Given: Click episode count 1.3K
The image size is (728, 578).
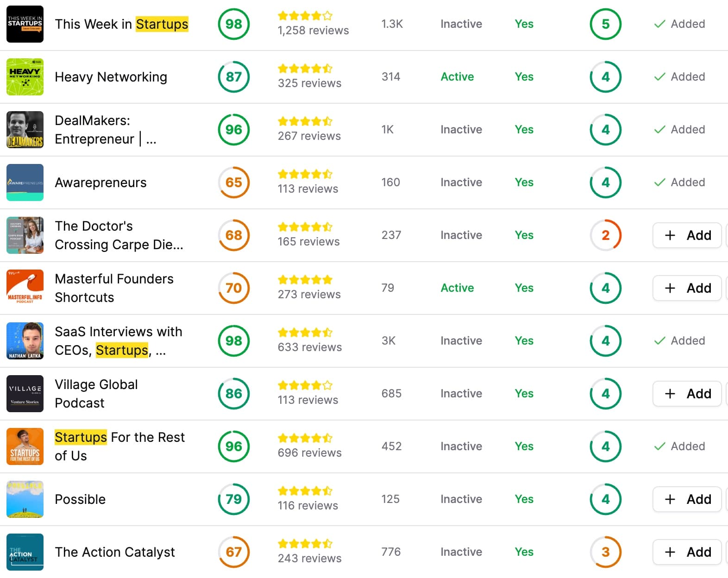Looking at the screenshot, I should point(392,24).
